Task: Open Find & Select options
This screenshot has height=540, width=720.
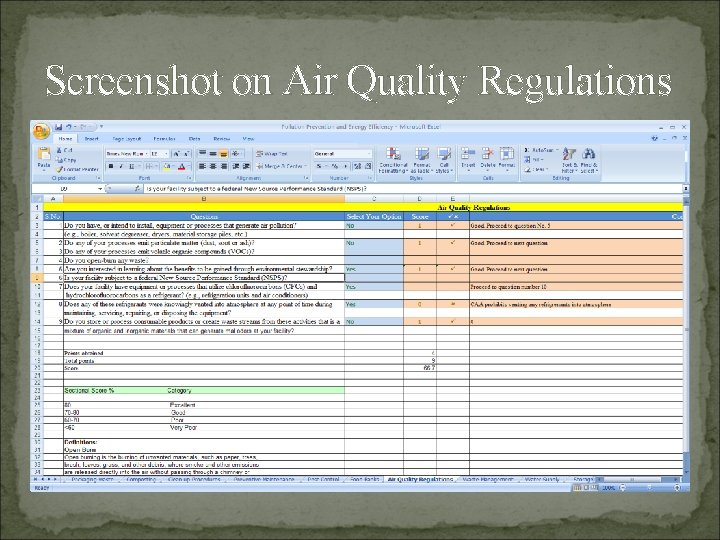Action: tap(589, 160)
